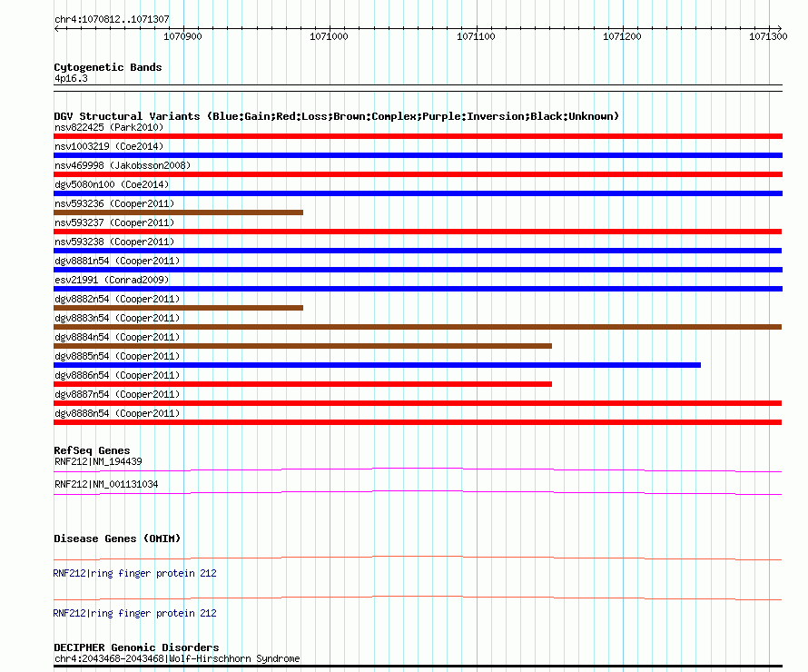Select the magenta line under RNF212|NM_001131034
Screen dimensions: 808x672
click(x=418, y=492)
